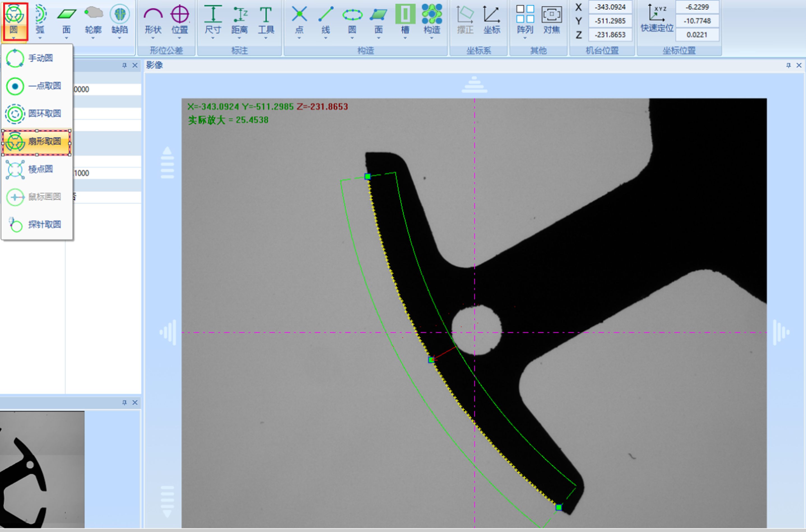Image resolution: width=806 pixels, height=532 pixels.
Task: Expand the 尺寸 dimension dropdown arrow
Action: coord(213,38)
